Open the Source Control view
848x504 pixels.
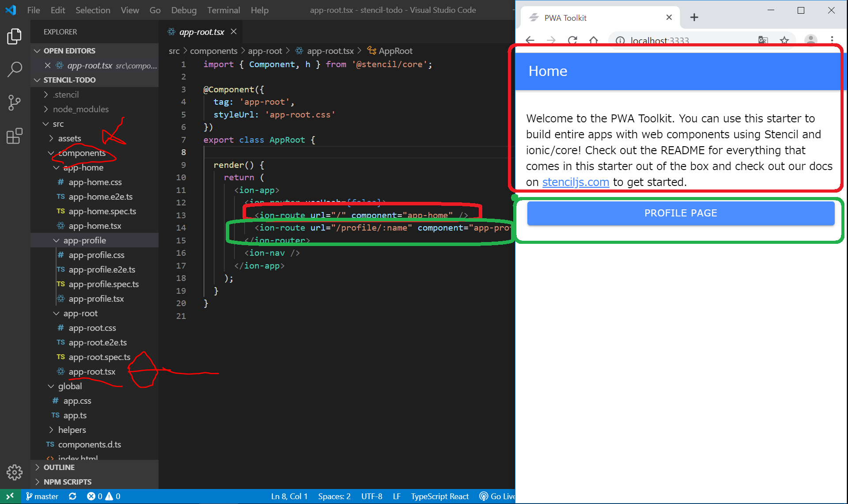pyautogui.click(x=15, y=102)
